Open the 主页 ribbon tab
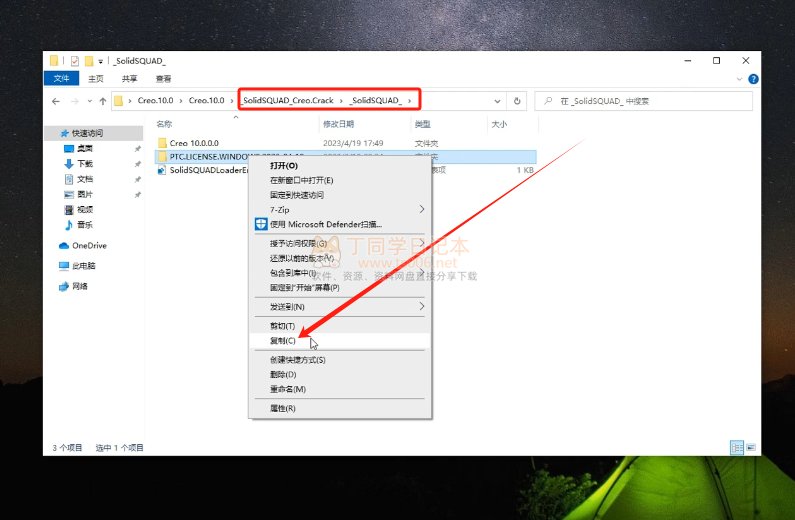The width and height of the screenshot is (795, 520). [x=95, y=79]
